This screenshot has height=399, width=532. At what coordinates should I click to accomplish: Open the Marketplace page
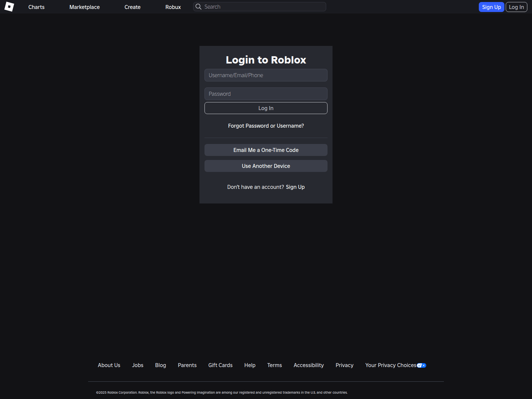point(84,7)
